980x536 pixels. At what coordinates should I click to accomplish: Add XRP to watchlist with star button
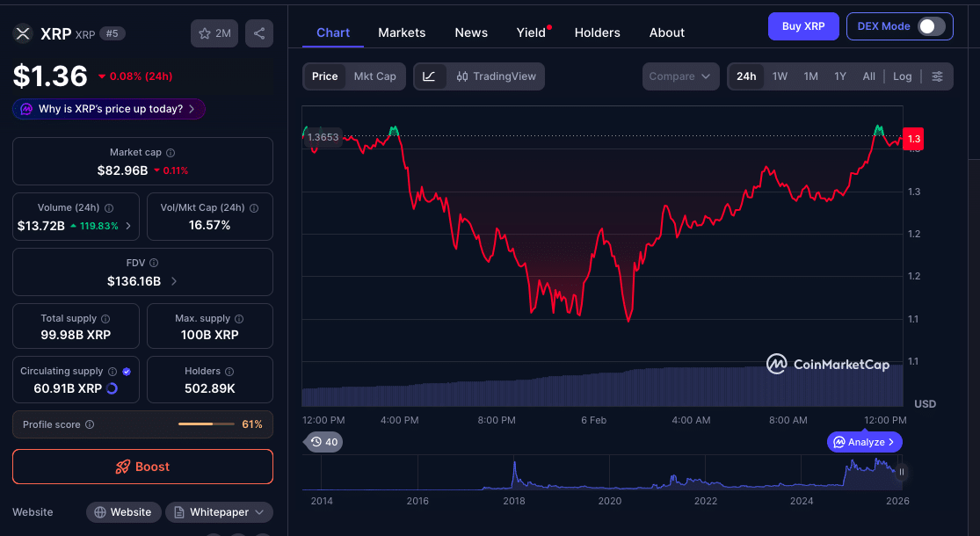pos(214,33)
